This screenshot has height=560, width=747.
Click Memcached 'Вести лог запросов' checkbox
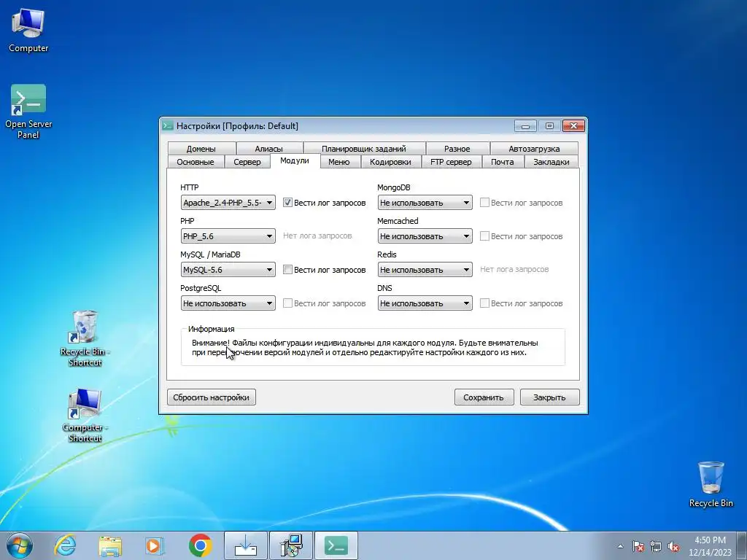pyautogui.click(x=484, y=236)
